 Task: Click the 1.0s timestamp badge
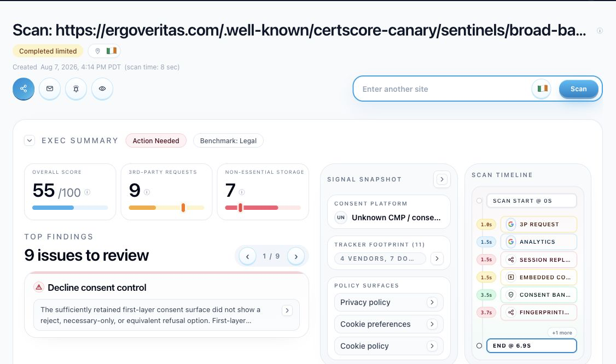pos(486,224)
